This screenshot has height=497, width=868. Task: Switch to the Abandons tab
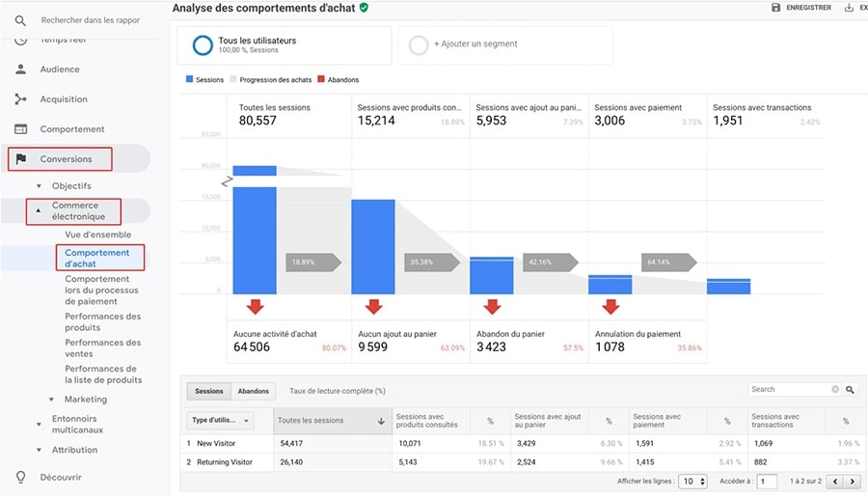point(253,391)
